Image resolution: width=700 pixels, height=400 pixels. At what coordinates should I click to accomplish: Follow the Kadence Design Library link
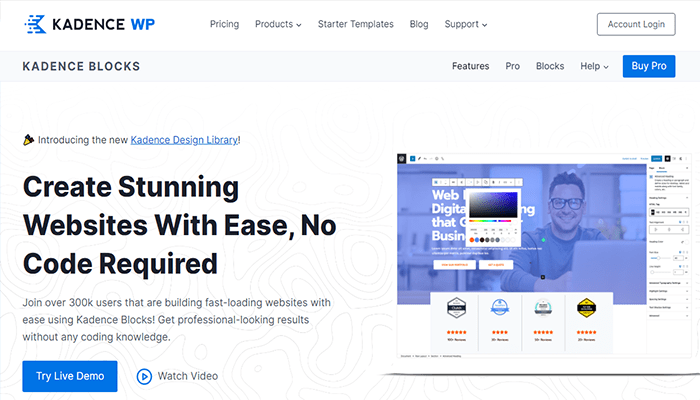184,140
